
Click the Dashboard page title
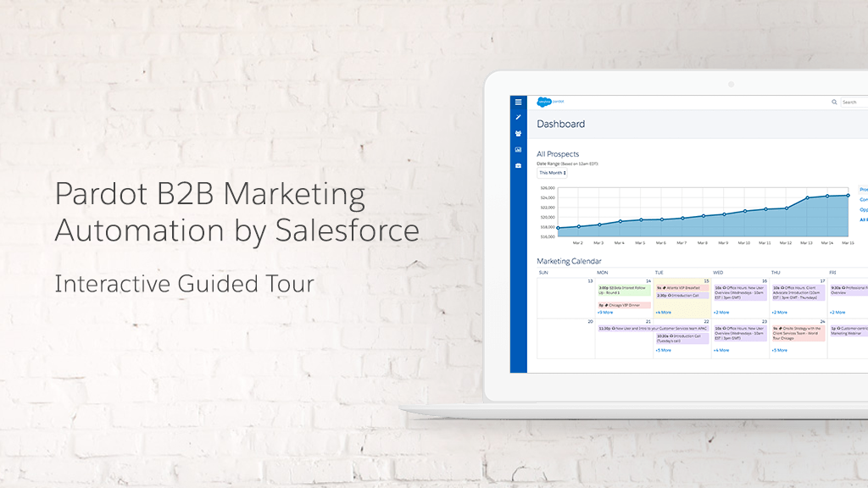pyautogui.click(x=561, y=124)
